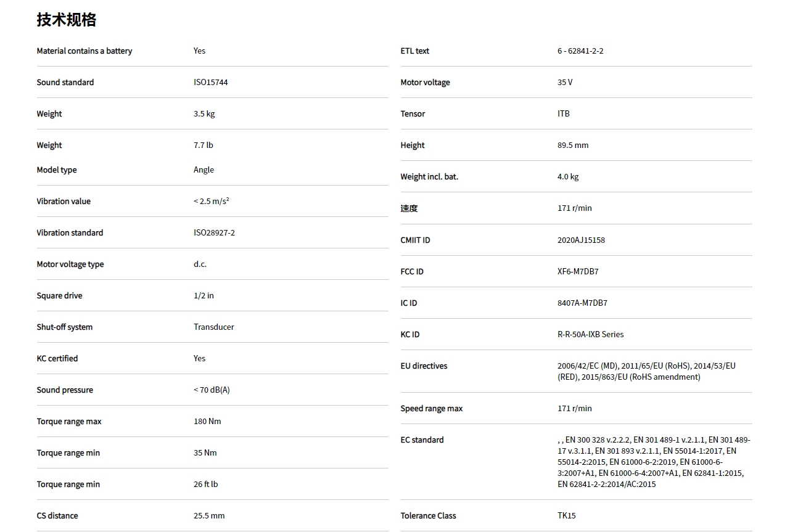Select the Torque range max value 180 Nm
The image size is (798, 532).
(207, 422)
